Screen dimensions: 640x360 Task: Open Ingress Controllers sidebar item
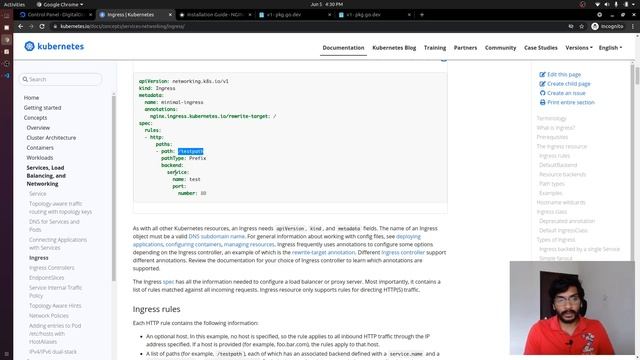52,268
